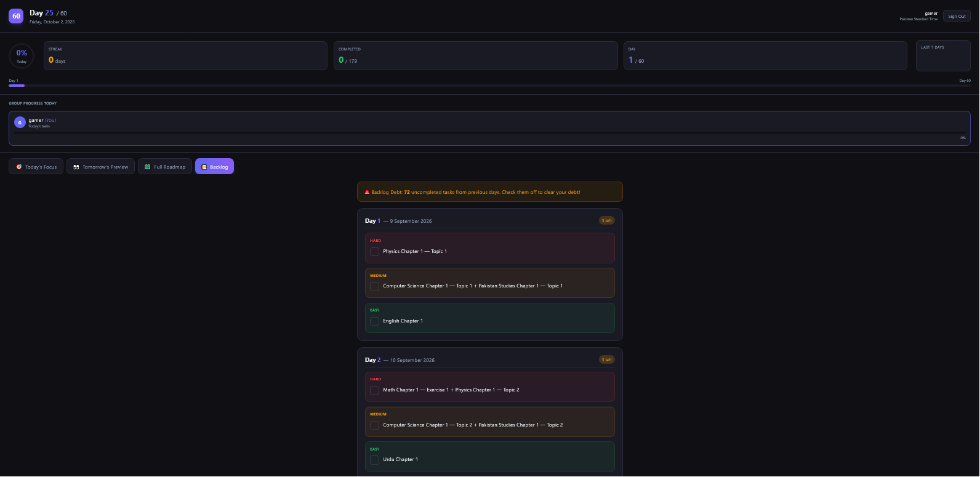This screenshot has width=980, height=477.
Task: Tick the Day 1 Computer Science Topic 1 task
Action: pyautogui.click(x=374, y=286)
